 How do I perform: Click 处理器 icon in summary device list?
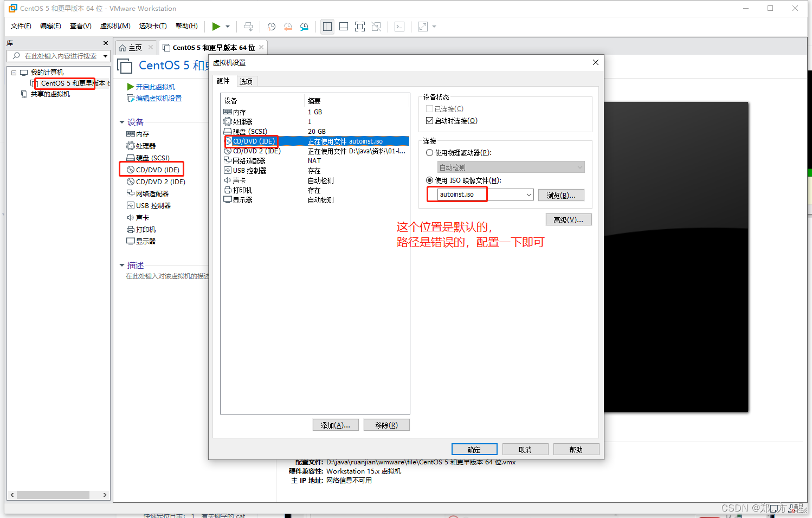click(x=130, y=146)
